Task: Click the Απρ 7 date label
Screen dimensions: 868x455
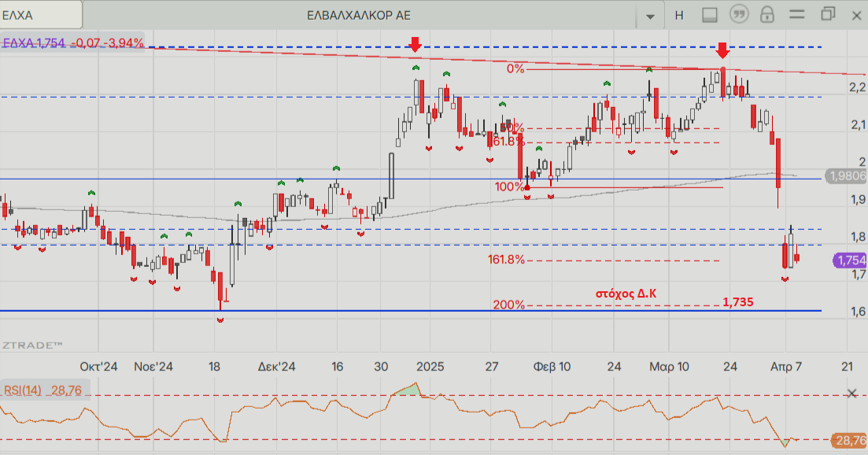Action: coord(786,366)
